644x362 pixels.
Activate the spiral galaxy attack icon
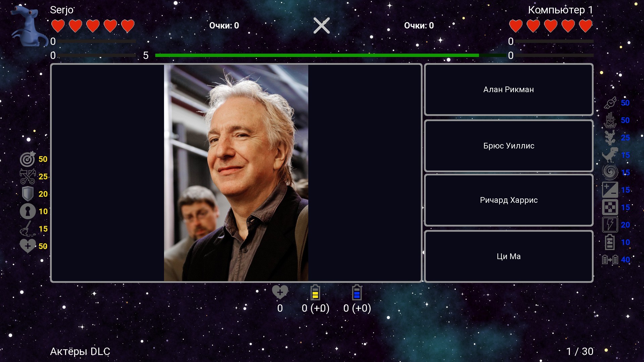[x=610, y=173]
